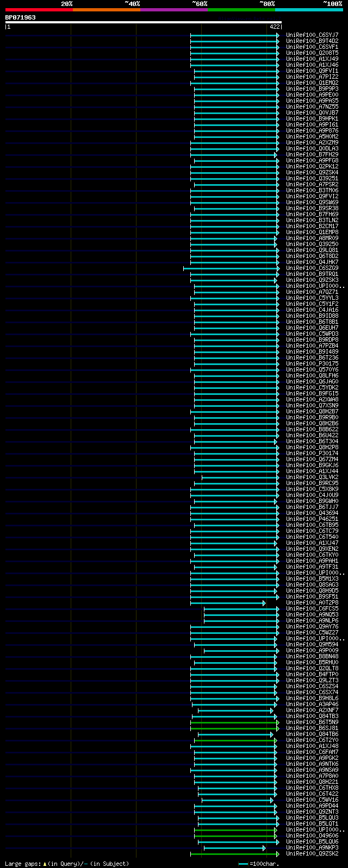Screen dimensions: 348x868
Task: Select hit label UniRef100_Q8H221
Action: [312, 782]
